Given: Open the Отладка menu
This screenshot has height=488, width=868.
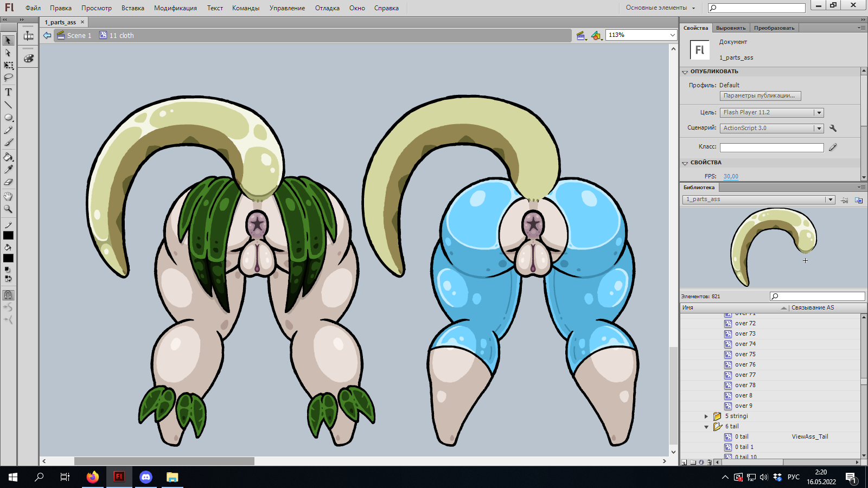Looking at the screenshot, I should (x=327, y=8).
